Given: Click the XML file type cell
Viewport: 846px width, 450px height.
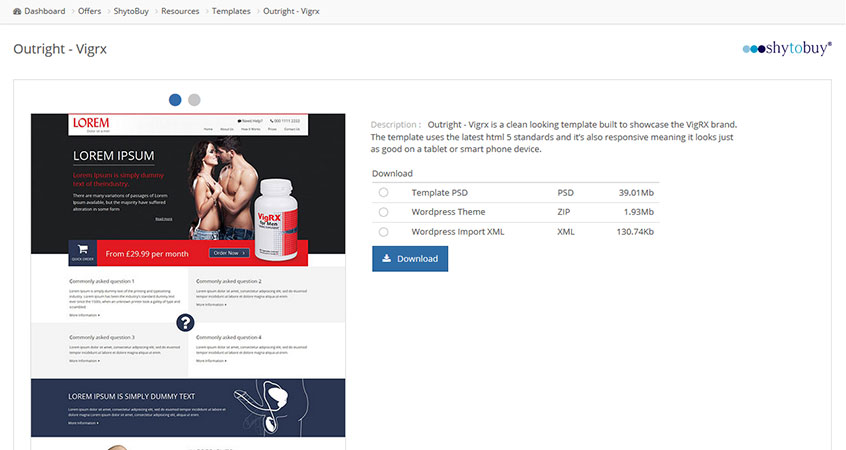Looking at the screenshot, I should 565,232.
